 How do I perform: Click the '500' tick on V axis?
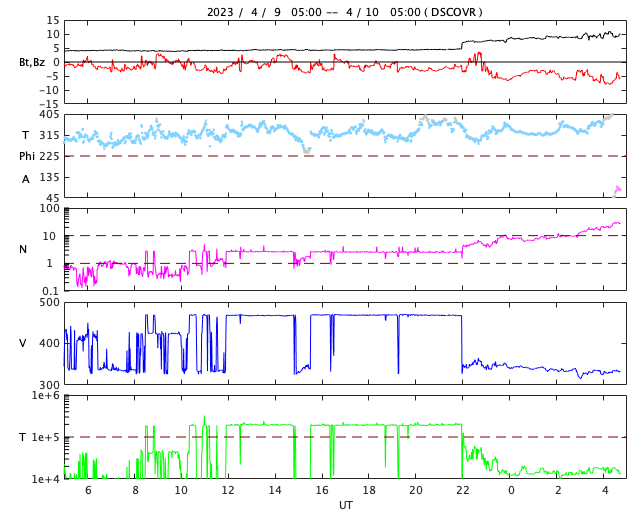tap(49, 303)
